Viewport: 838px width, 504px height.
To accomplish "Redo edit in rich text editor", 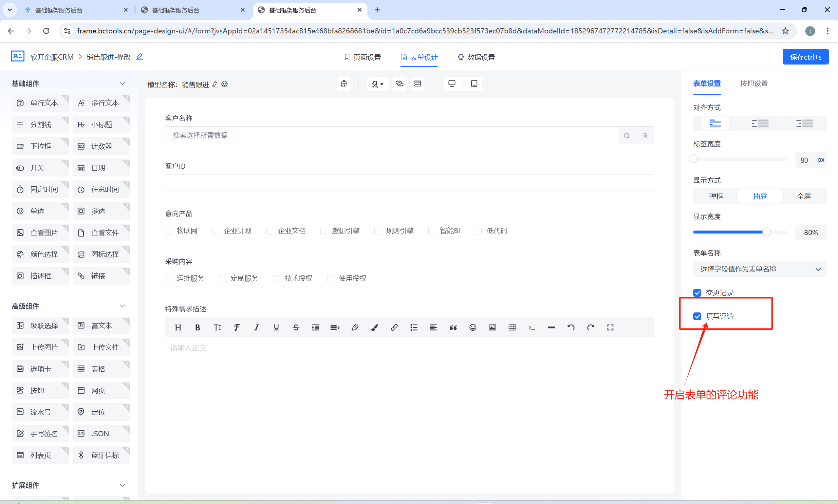I will pos(591,327).
